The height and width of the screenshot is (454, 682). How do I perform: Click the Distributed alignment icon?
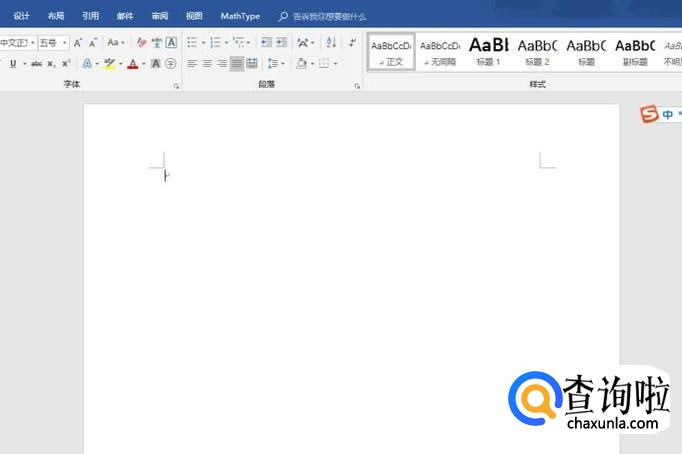(x=252, y=64)
